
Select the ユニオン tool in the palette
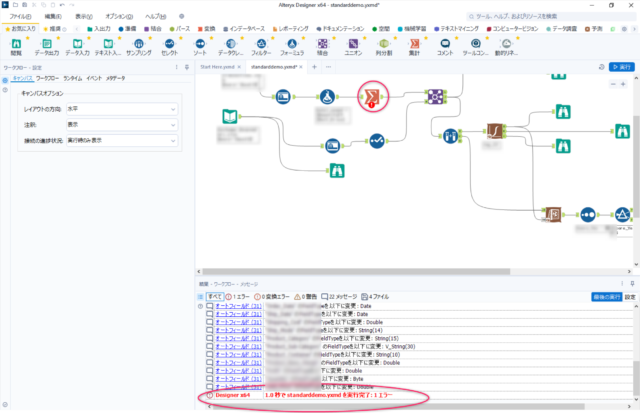pyautogui.click(x=353, y=47)
